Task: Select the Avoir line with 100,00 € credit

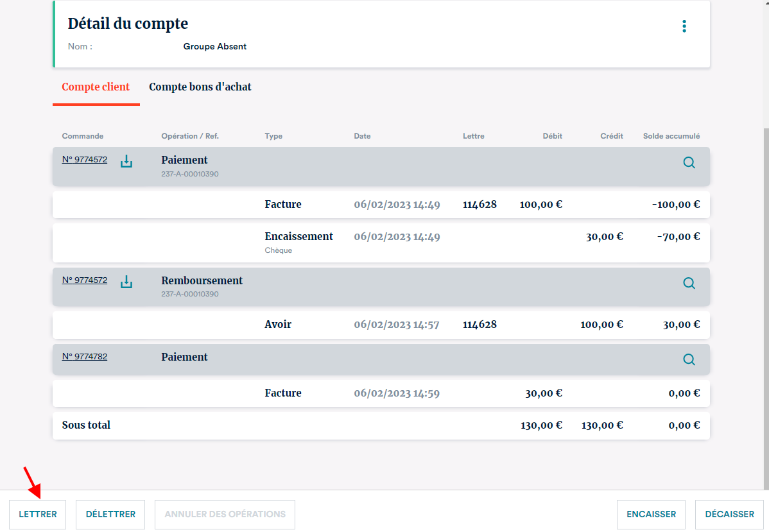Action: (x=381, y=325)
